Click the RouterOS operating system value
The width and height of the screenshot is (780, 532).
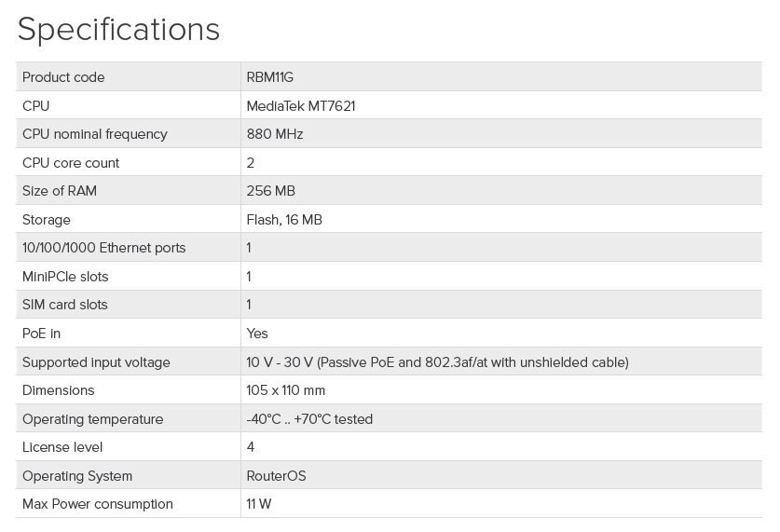[276, 476]
